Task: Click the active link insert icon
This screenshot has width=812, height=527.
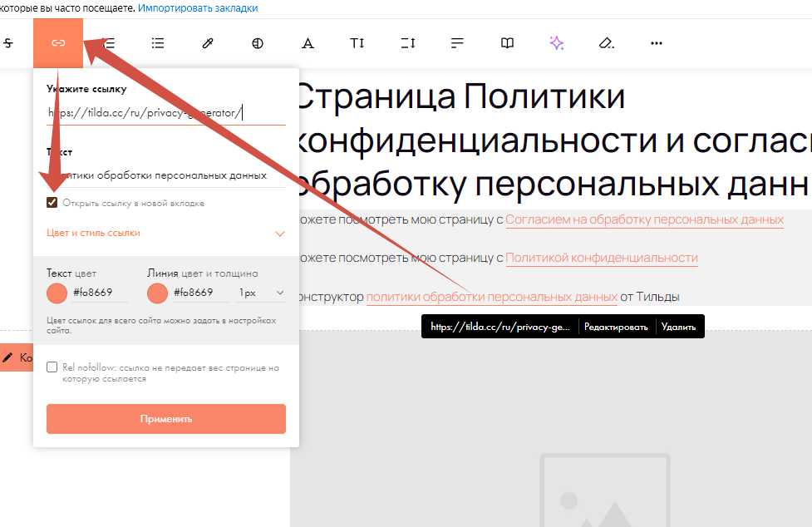Action: [x=58, y=43]
